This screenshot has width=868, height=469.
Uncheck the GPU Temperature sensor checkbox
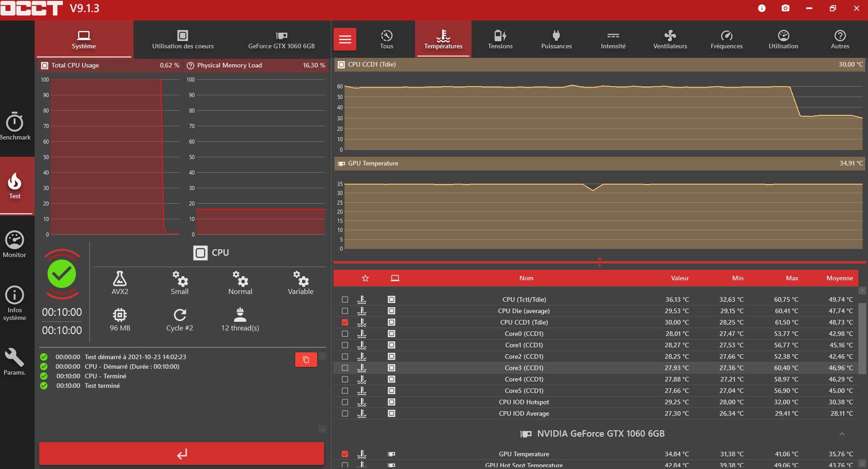(345, 454)
